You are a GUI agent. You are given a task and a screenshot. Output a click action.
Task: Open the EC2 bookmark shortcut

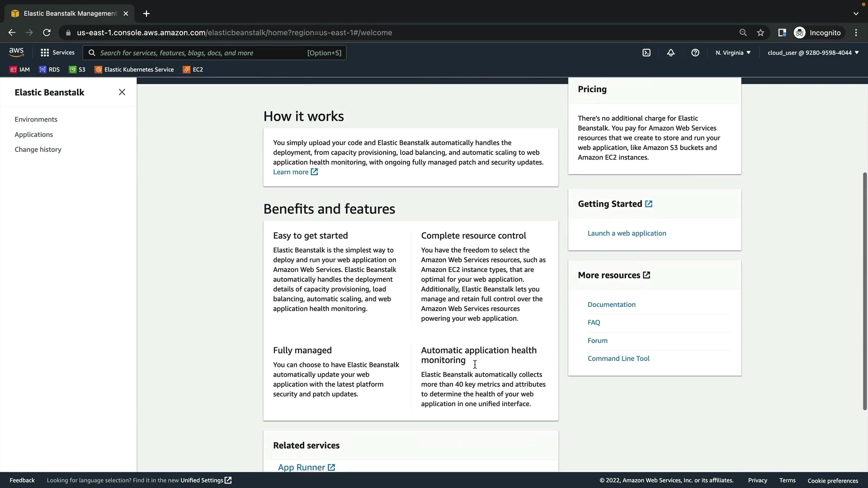193,70
